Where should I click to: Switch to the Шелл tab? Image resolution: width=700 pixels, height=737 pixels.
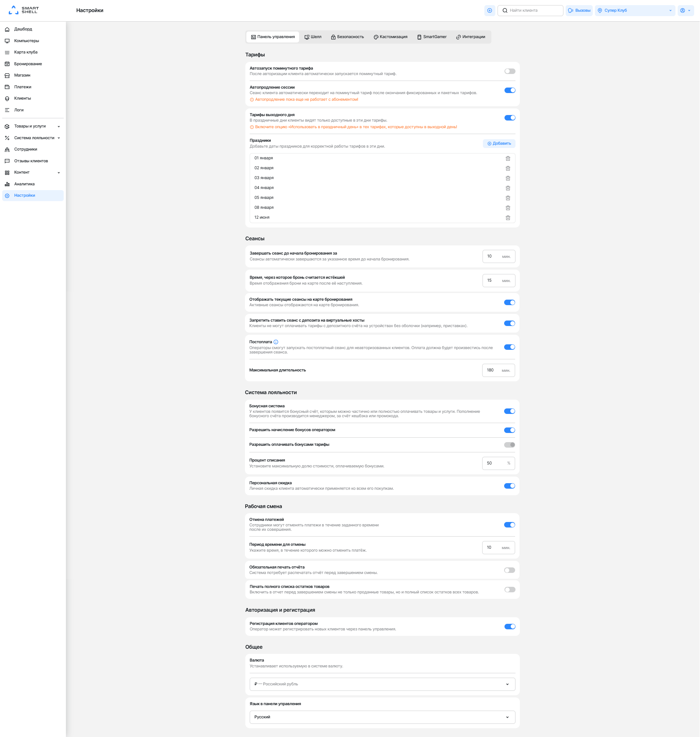point(313,37)
